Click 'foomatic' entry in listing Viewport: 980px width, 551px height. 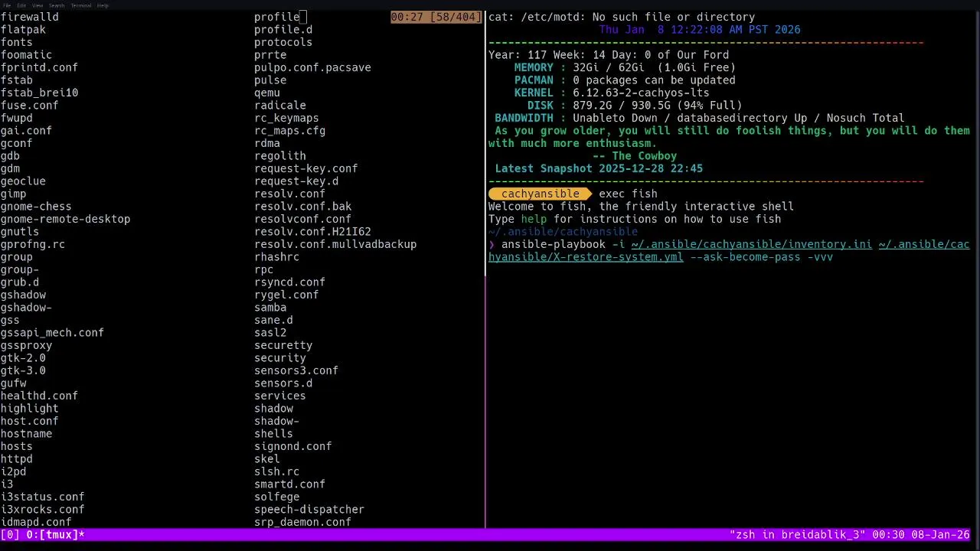[26, 55]
